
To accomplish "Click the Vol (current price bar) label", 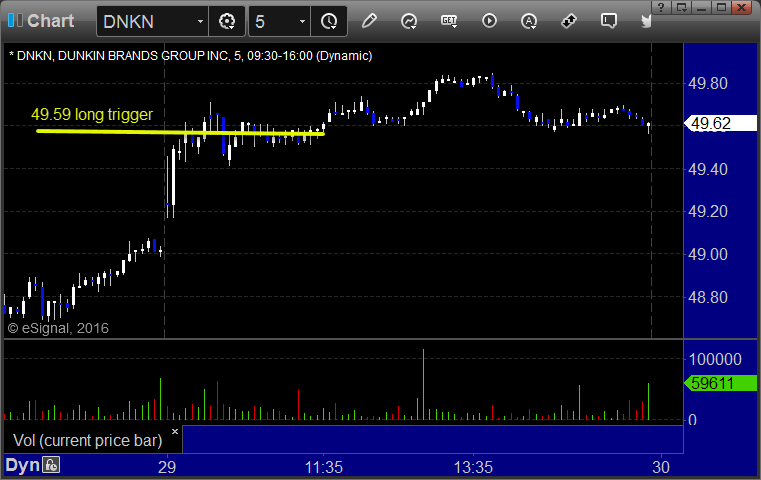I will pyautogui.click(x=87, y=441).
